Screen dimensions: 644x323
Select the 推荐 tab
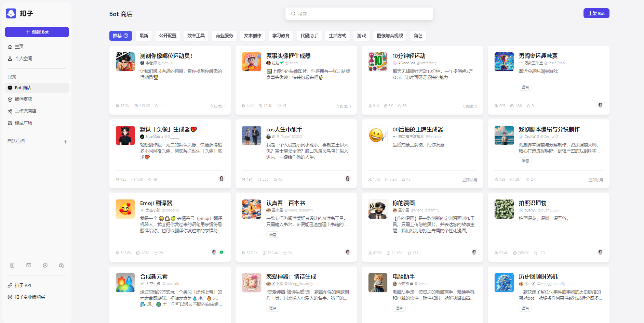pyautogui.click(x=121, y=36)
